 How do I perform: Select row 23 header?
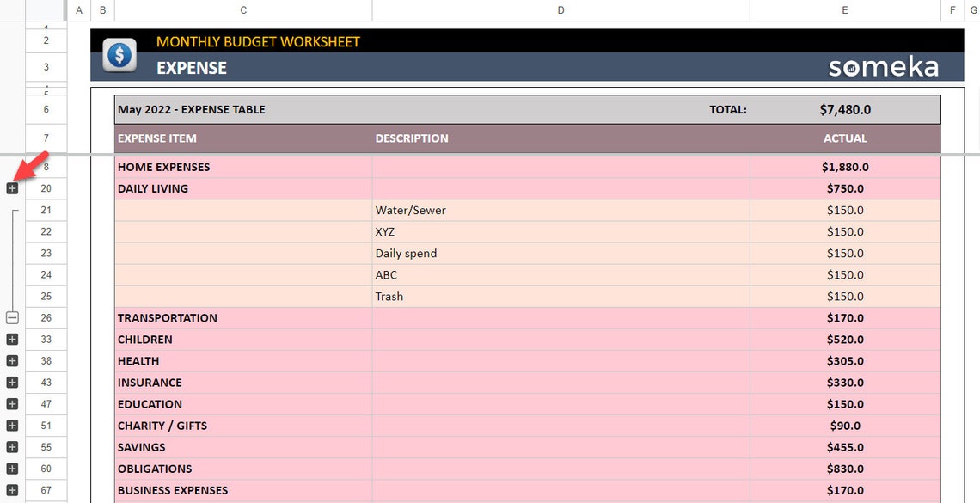pyautogui.click(x=46, y=253)
